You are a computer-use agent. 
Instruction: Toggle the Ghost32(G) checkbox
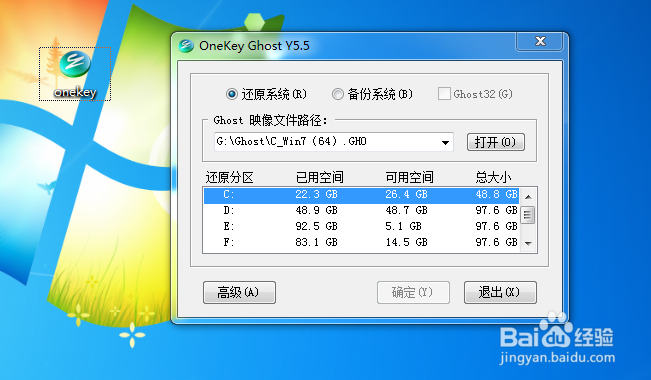tap(444, 94)
